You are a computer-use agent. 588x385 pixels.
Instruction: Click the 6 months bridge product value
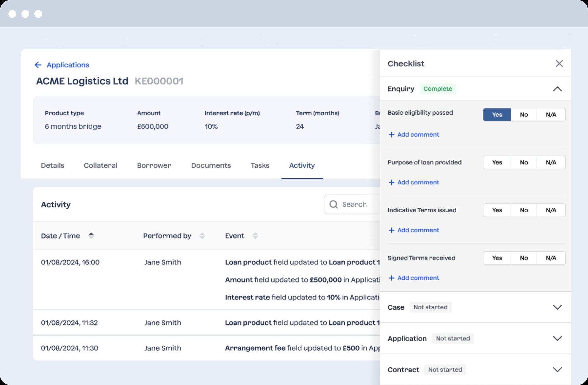[x=73, y=126]
